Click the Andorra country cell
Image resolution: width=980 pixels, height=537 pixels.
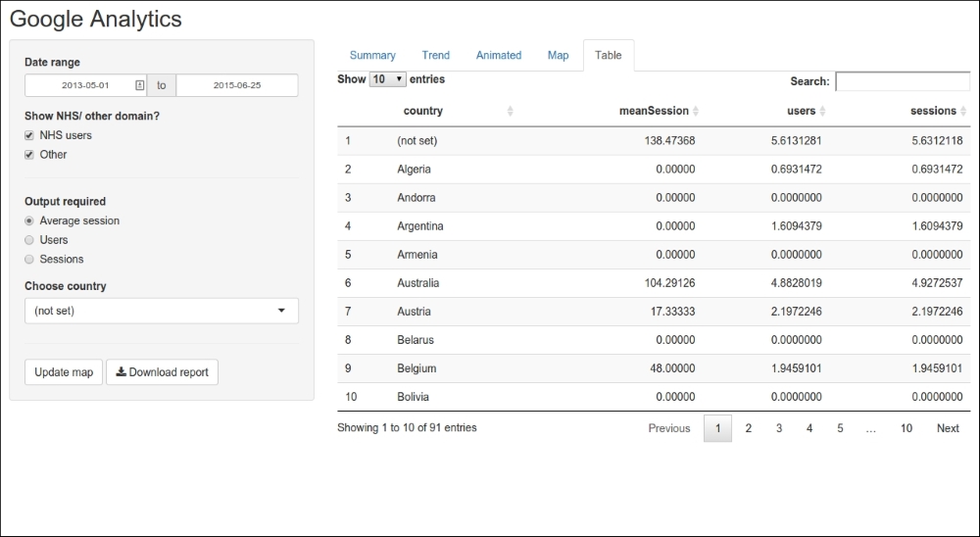coord(416,198)
